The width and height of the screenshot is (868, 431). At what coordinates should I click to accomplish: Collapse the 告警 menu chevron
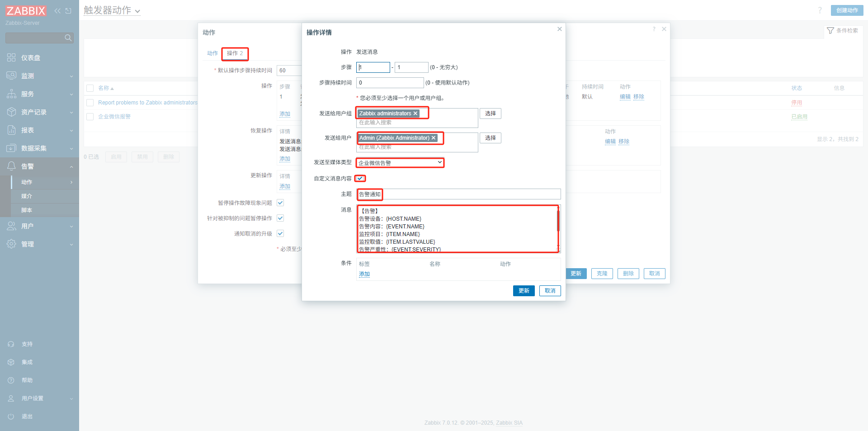(x=71, y=167)
